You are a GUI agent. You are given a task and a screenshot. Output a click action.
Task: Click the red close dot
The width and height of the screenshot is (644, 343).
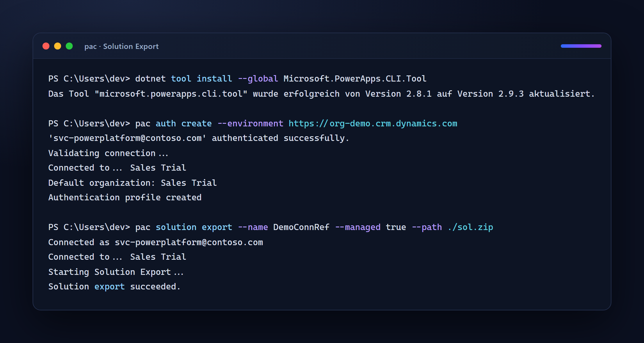point(46,46)
